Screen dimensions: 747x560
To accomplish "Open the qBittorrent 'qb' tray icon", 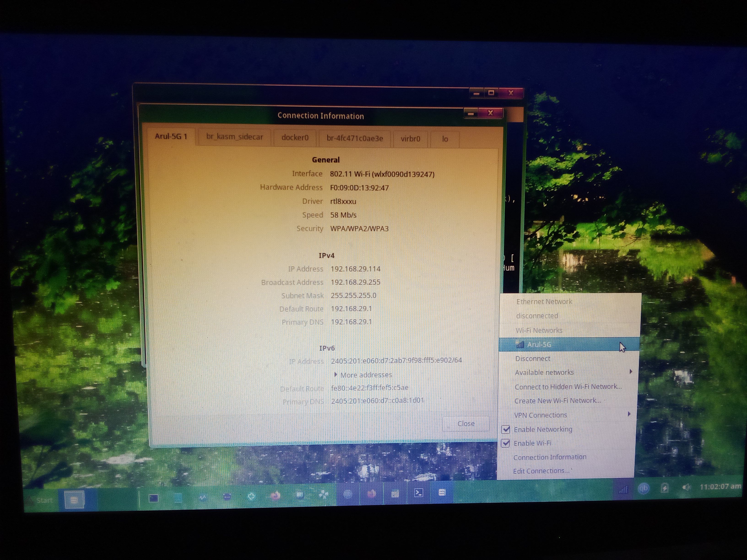I will coord(644,488).
